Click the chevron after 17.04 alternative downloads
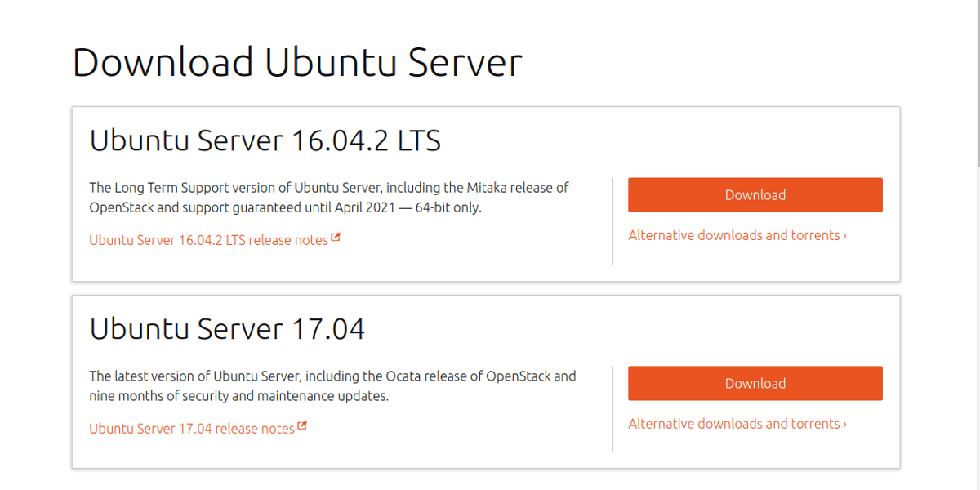Viewport: 980px width, 490px height. tap(843, 424)
